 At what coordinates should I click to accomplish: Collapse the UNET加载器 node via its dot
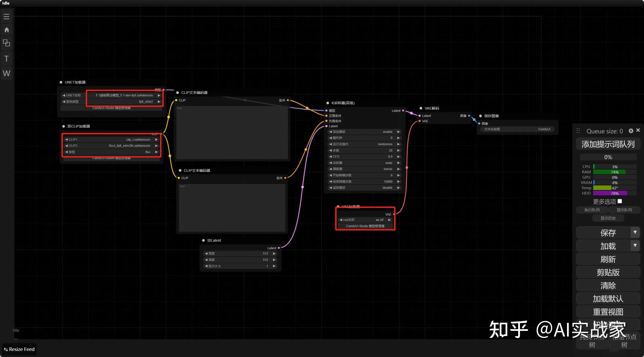(61, 82)
